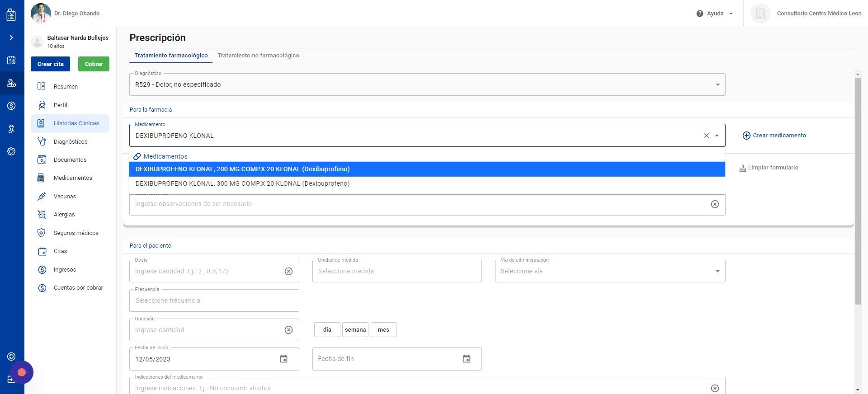Click the Alergias virus icon
This screenshot has height=394, width=868.
tap(42, 215)
